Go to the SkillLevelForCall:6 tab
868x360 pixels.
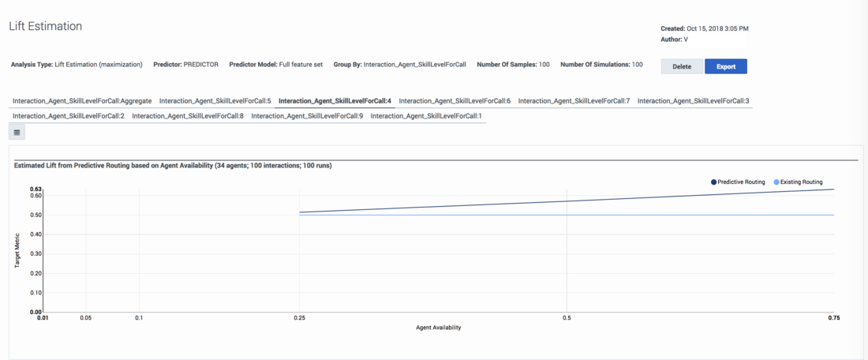pos(455,101)
